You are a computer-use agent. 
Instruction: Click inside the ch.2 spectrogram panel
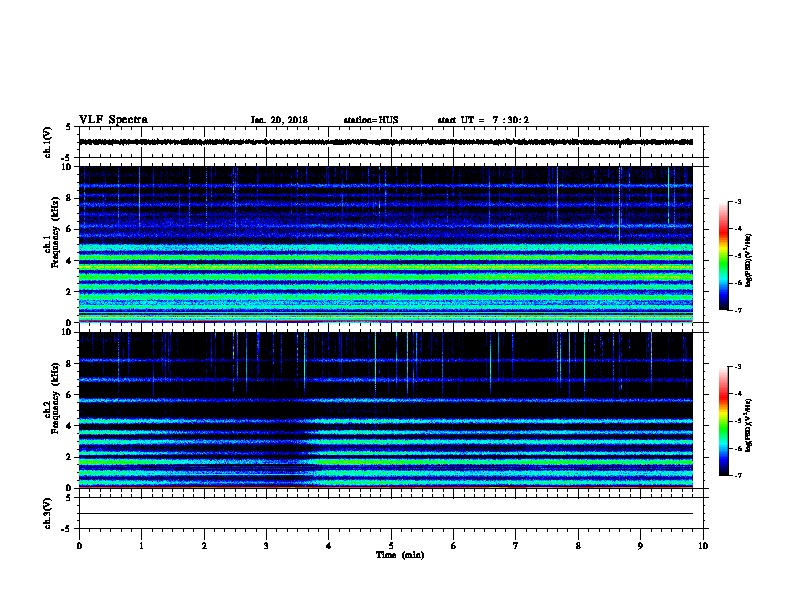coord(386,410)
